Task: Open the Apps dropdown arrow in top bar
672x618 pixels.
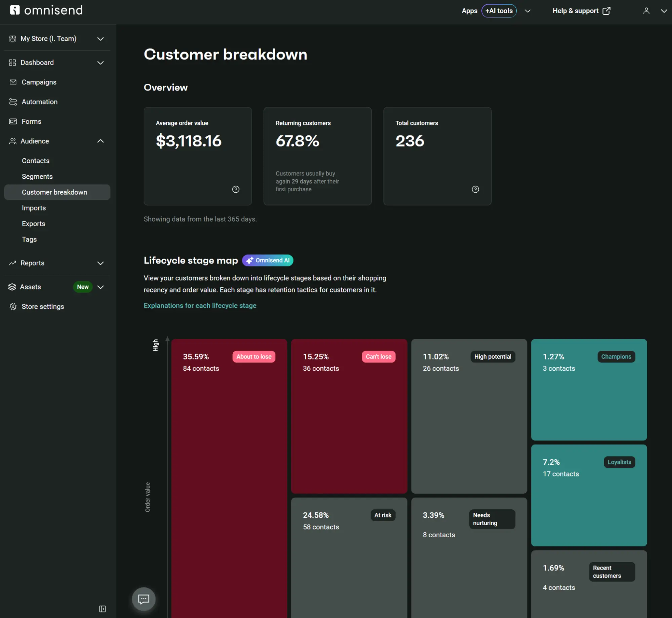Action: [x=528, y=11]
